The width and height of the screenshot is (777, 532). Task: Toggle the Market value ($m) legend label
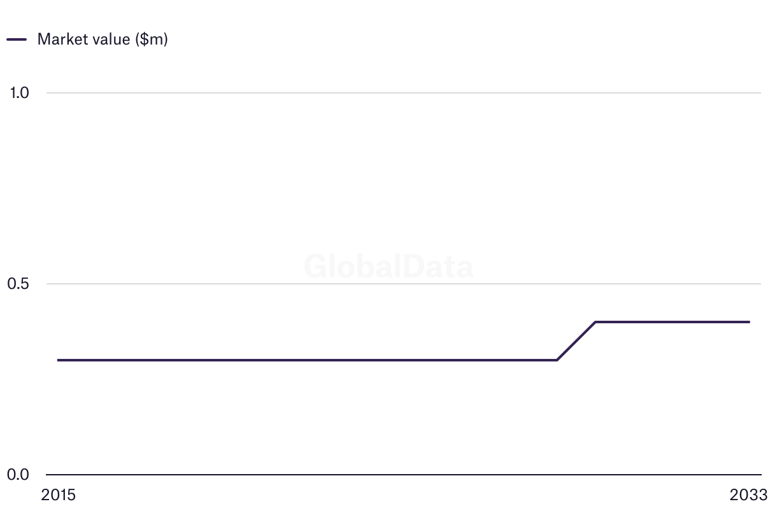coord(103,39)
